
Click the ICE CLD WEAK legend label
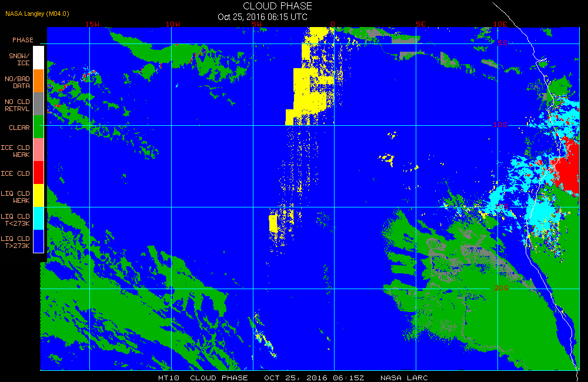[15, 151]
